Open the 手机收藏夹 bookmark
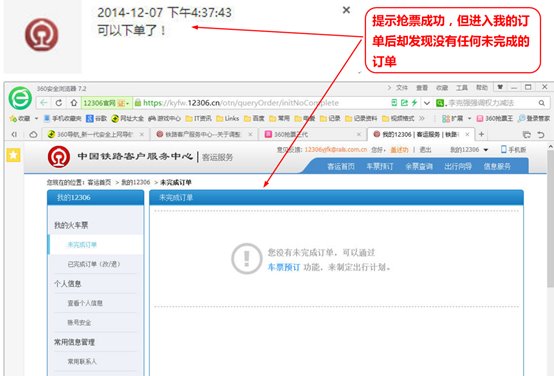554x376 pixels. tap(62, 118)
